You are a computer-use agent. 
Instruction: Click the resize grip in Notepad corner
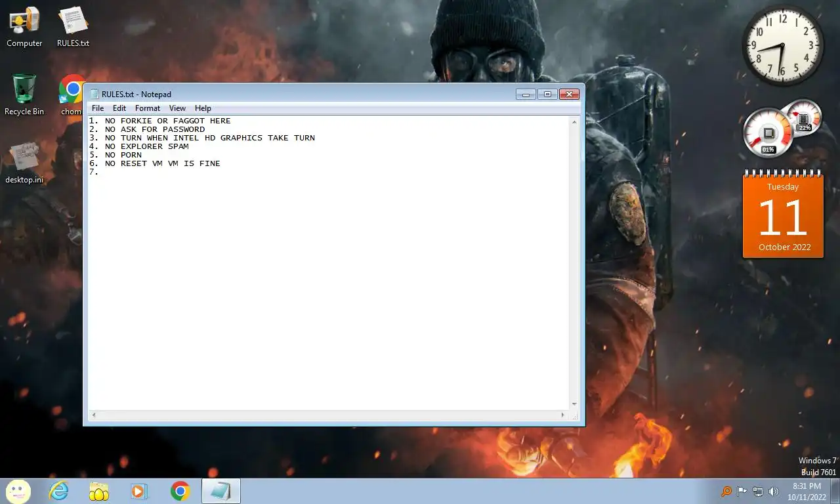pos(576,416)
